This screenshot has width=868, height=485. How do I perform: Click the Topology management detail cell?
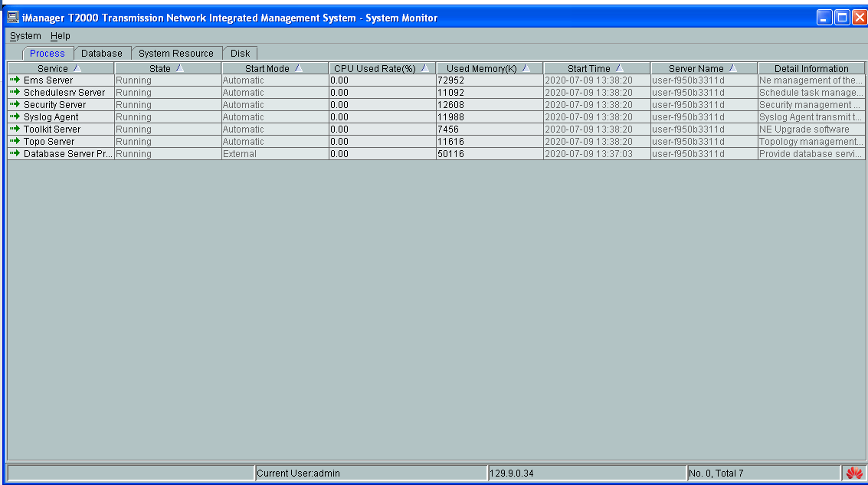811,141
